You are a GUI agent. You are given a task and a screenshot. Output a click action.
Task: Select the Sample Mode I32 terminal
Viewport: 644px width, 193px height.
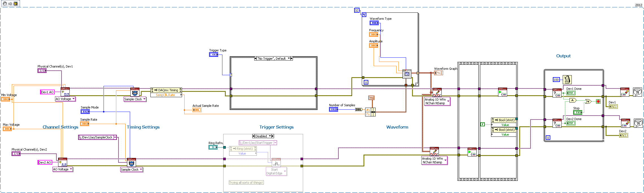click(85, 112)
